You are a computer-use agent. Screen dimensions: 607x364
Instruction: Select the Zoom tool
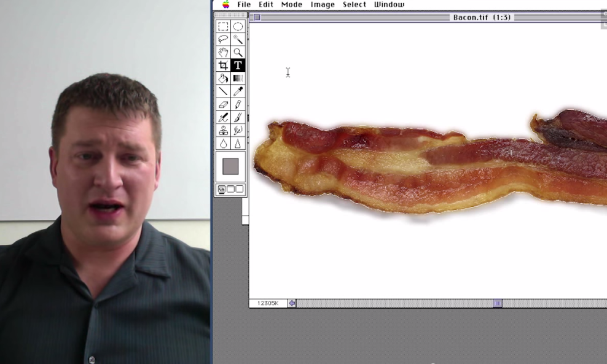[238, 52]
